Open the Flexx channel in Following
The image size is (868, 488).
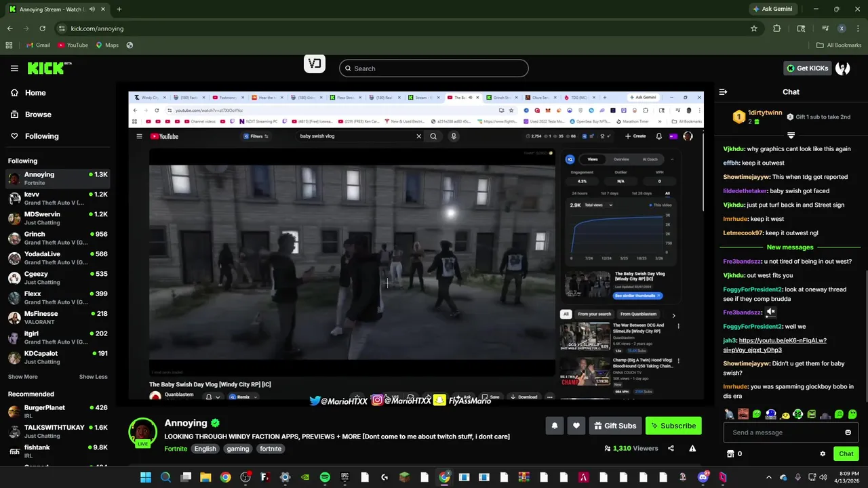point(57,298)
